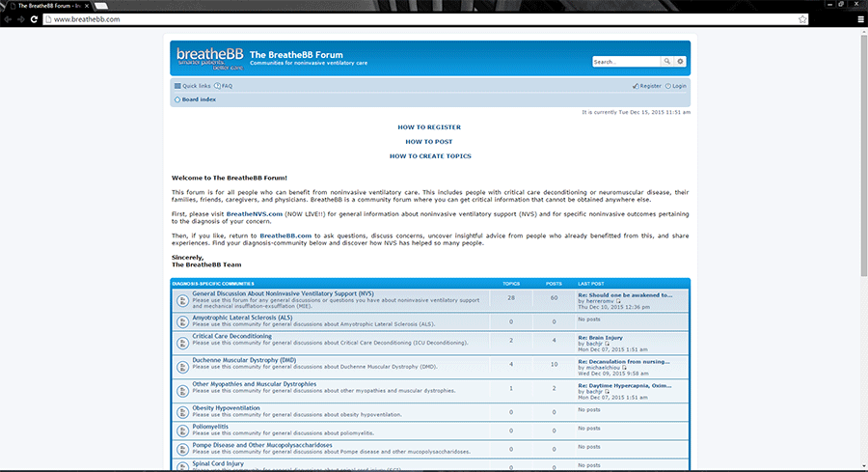View latest post icon next to michaelchiou
Image resolution: width=868 pixels, height=472 pixels.
624,368
